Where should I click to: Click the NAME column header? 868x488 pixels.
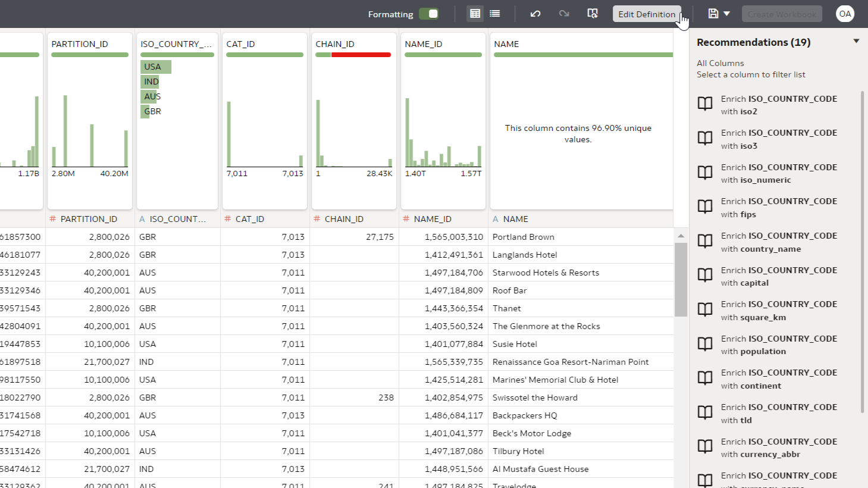[515, 219]
